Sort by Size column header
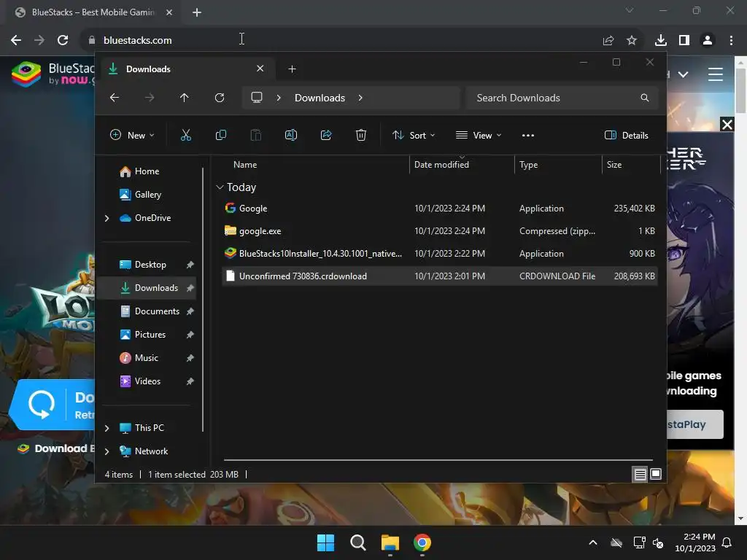Screen dimensions: 747x560 614,165
